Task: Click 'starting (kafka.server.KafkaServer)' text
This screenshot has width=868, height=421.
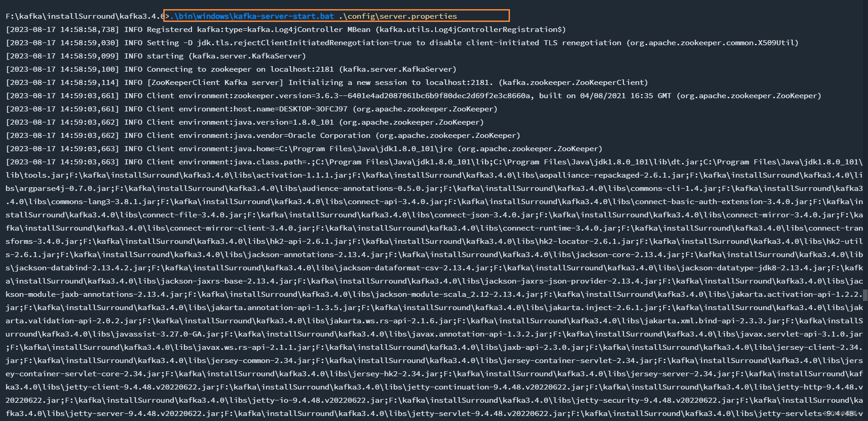Action: pos(227,56)
